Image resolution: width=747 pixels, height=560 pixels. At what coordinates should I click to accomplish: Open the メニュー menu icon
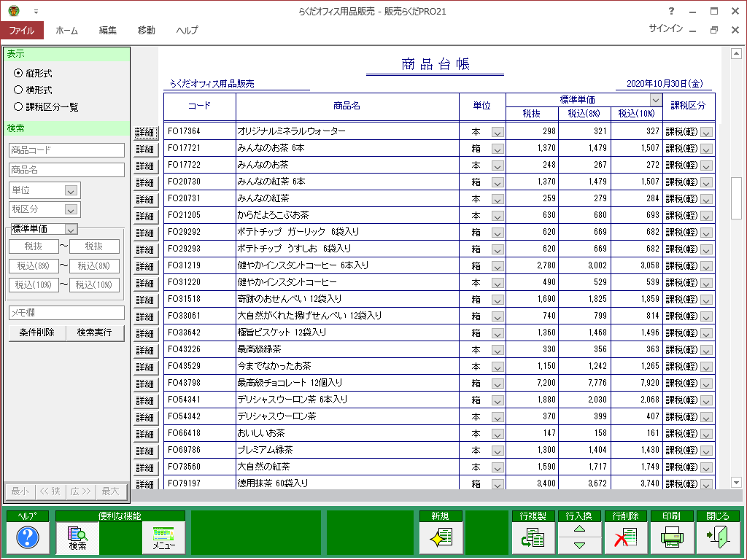(x=163, y=538)
